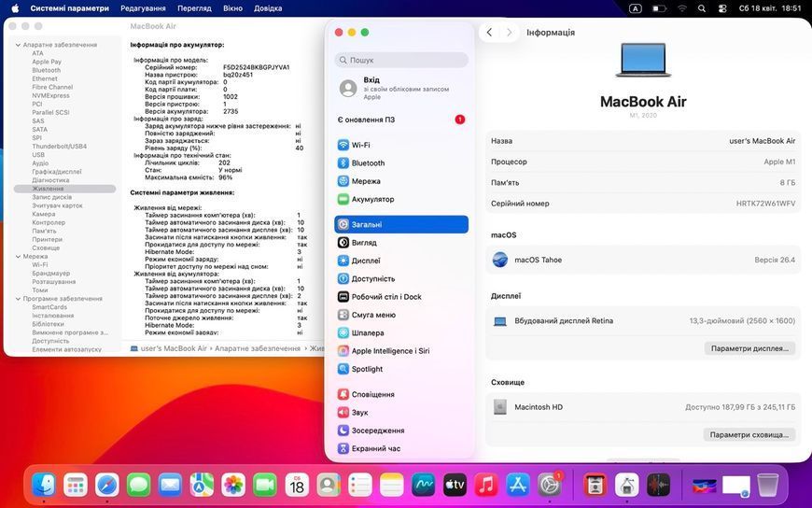Viewport: 812px width, 508px height.
Task: Open Apple Intelligence і Siri settings
Action: pyautogui.click(x=400, y=351)
